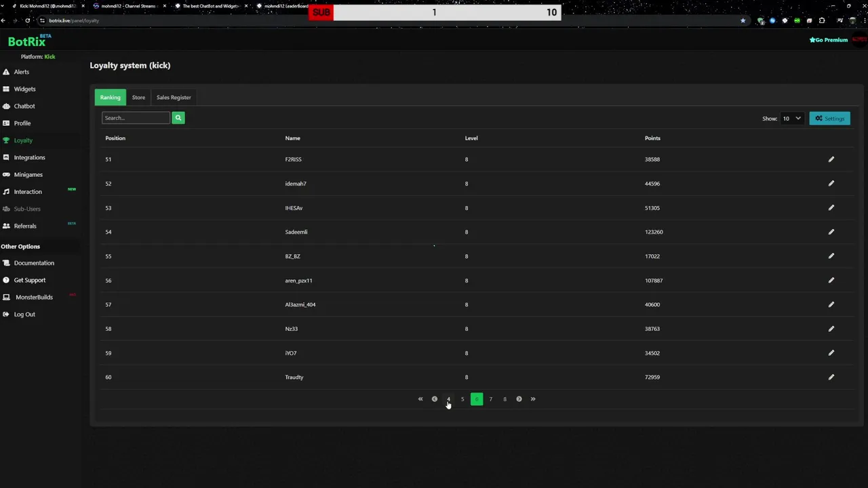Bookmark this page with the star icon
Image resolution: width=868 pixels, height=488 pixels.
click(743, 20)
